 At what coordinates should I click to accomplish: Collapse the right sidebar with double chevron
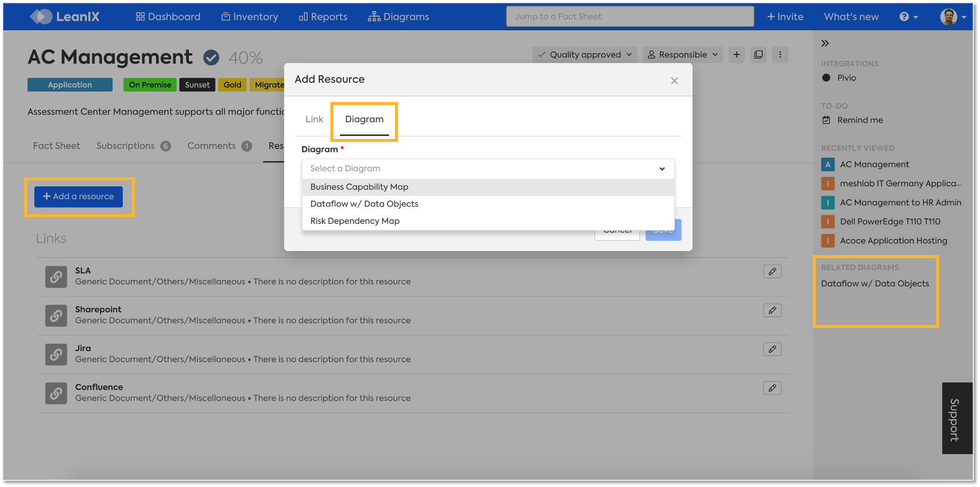825,43
